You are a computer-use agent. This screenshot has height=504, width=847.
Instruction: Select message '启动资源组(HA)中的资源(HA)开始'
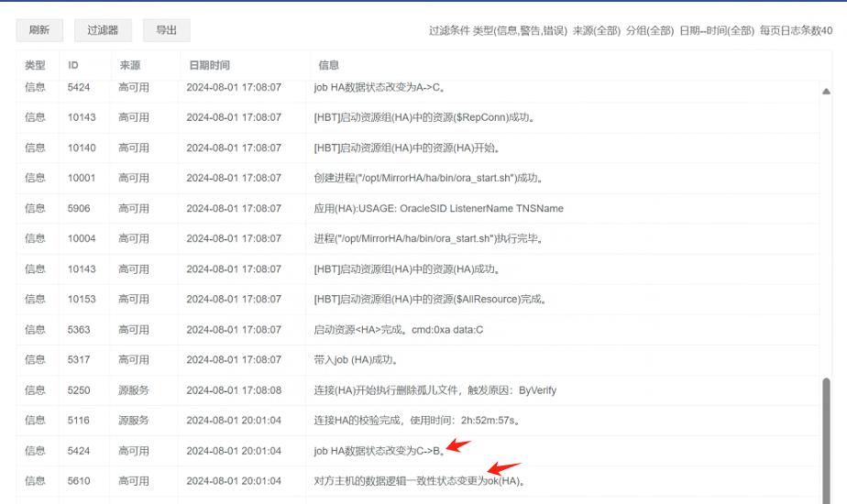(407, 148)
